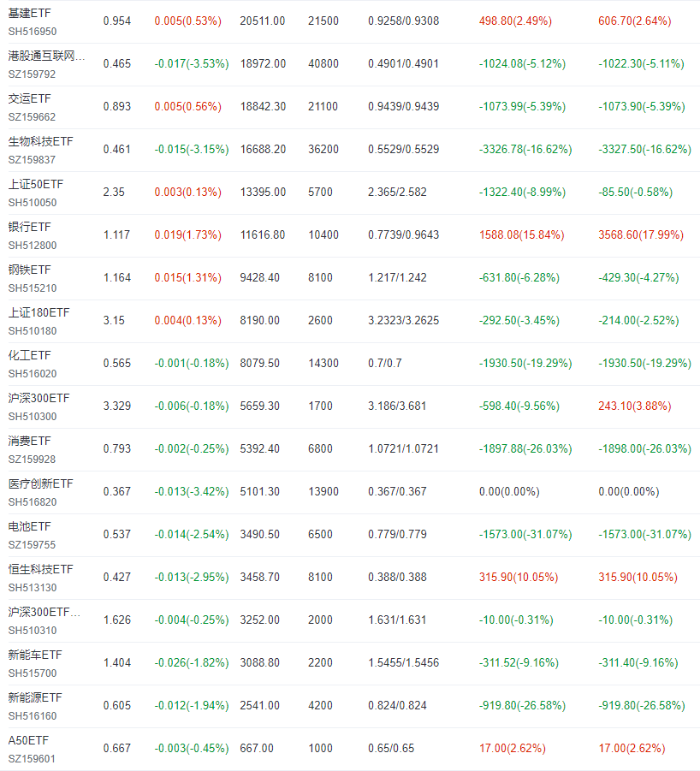This screenshot has width=700, height=771.
Task: Click 钢铁ETF cost 1.217/1.242
Action: point(397,278)
